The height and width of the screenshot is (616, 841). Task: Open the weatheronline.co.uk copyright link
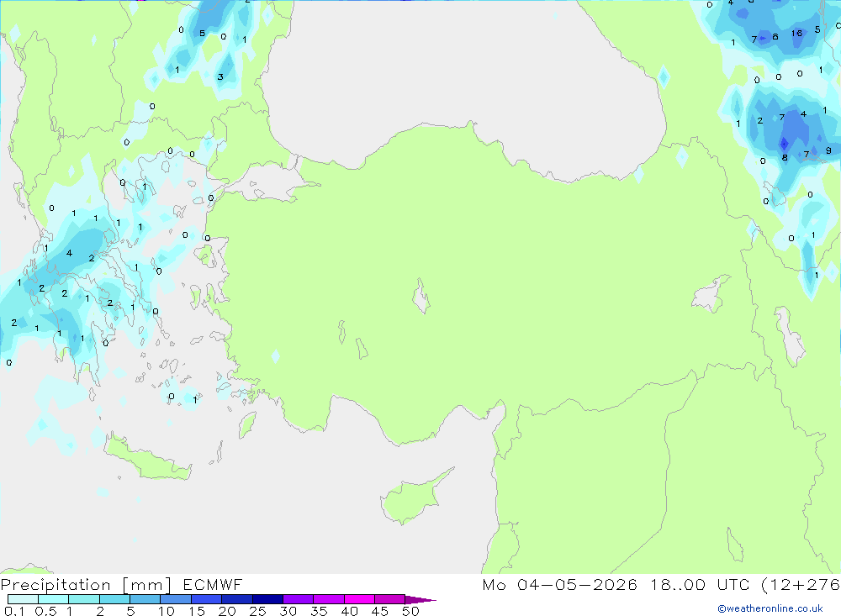(x=770, y=608)
